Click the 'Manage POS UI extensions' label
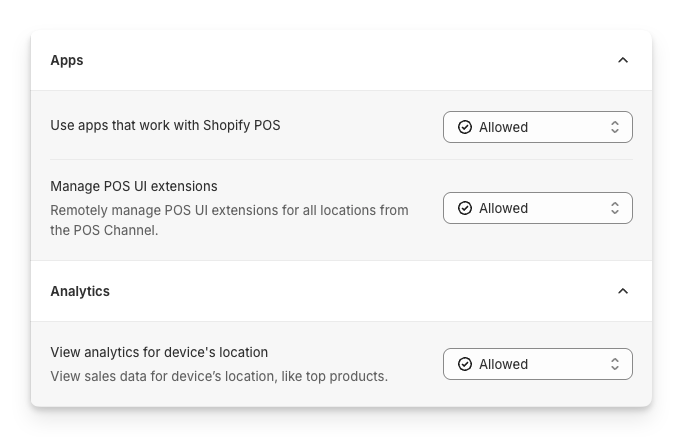The height and width of the screenshot is (437, 682). click(x=134, y=186)
